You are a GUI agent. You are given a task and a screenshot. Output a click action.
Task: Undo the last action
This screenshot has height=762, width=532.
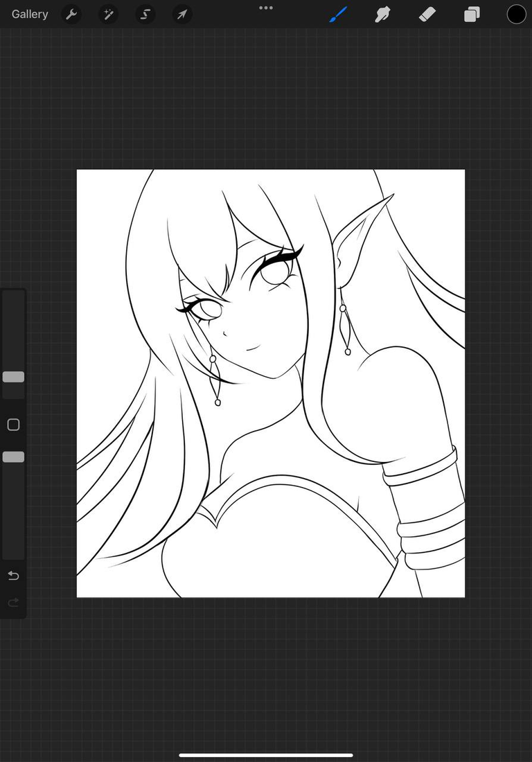pos(14,576)
